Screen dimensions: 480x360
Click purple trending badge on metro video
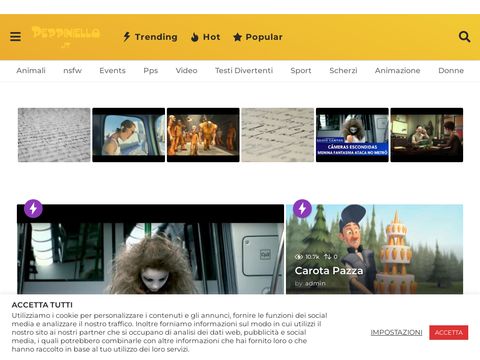click(x=33, y=209)
